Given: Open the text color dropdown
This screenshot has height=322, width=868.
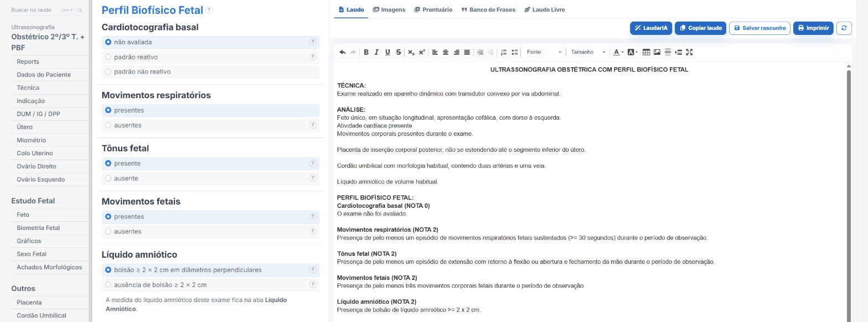Looking at the screenshot, I should [x=618, y=52].
